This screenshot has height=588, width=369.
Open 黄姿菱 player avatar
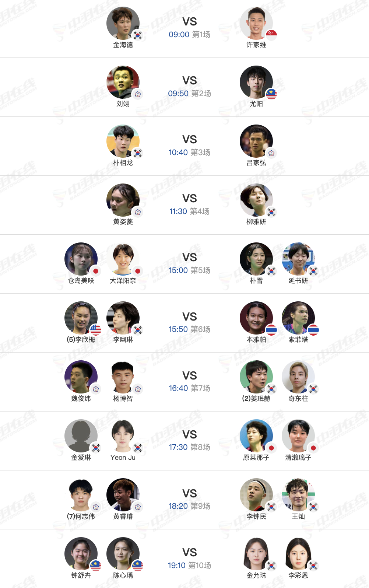tap(123, 200)
